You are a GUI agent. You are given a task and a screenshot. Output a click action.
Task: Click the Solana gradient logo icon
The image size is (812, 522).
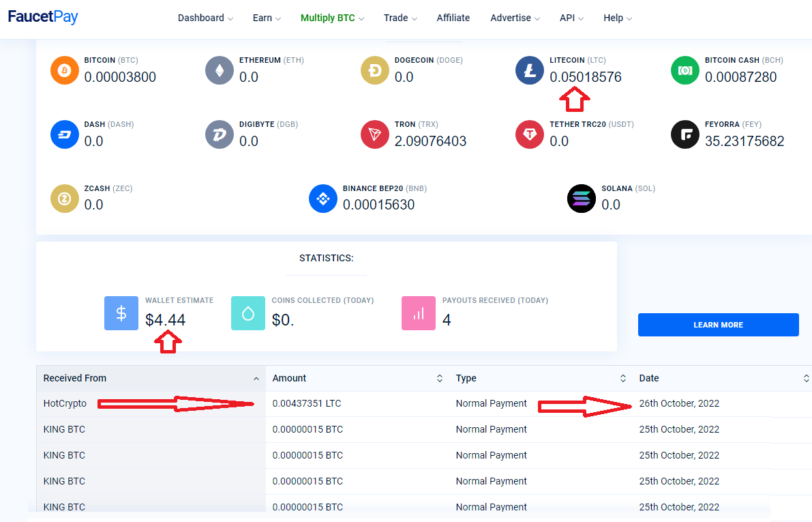pyautogui.click(x=582, y=199)
